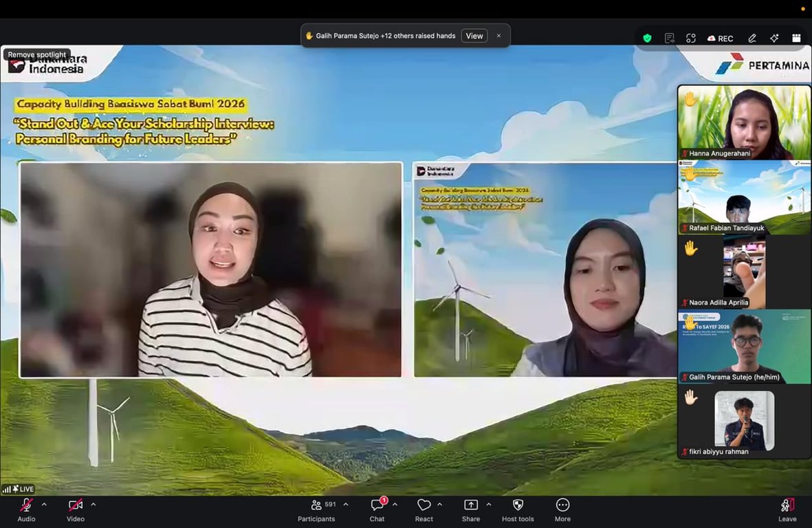
Task: Open the React heart menu
Action: pos(424,510)
